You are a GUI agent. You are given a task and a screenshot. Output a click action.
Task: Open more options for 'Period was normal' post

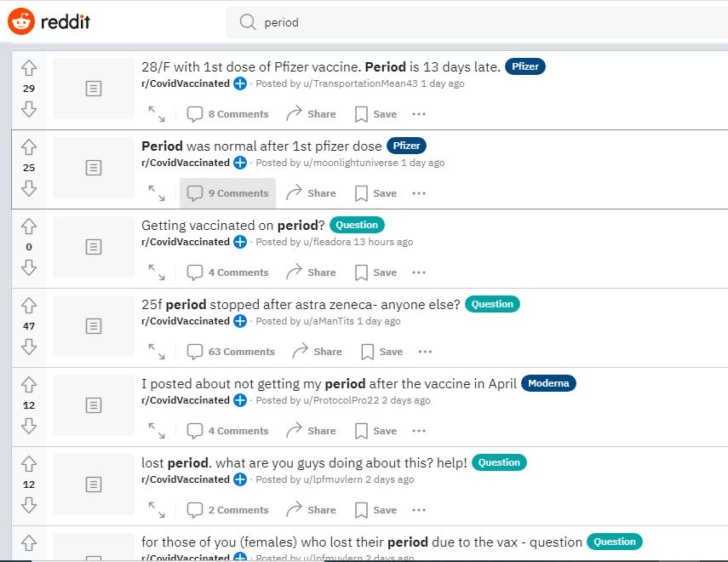419,193
